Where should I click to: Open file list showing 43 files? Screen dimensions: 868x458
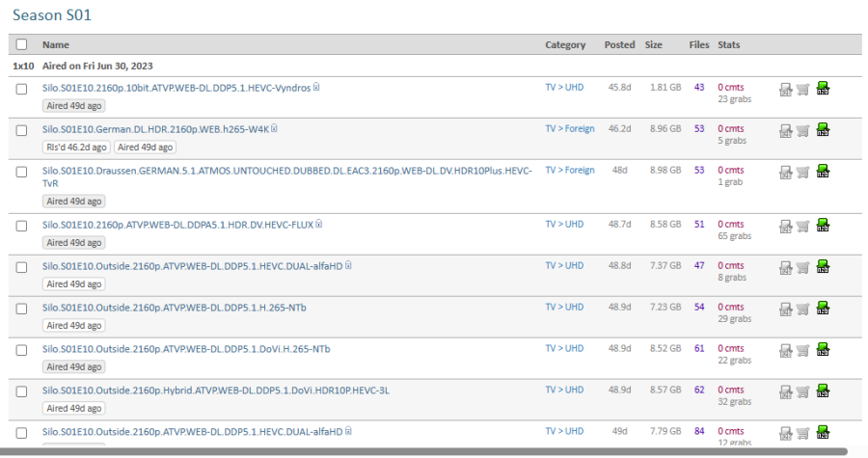coord(698,87)
